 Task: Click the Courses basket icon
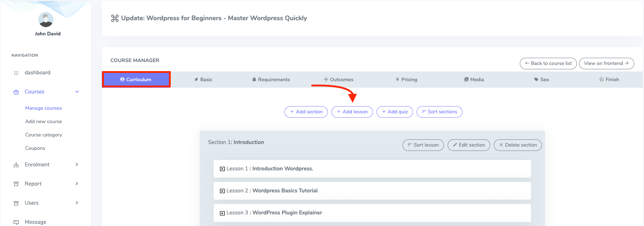16,92
